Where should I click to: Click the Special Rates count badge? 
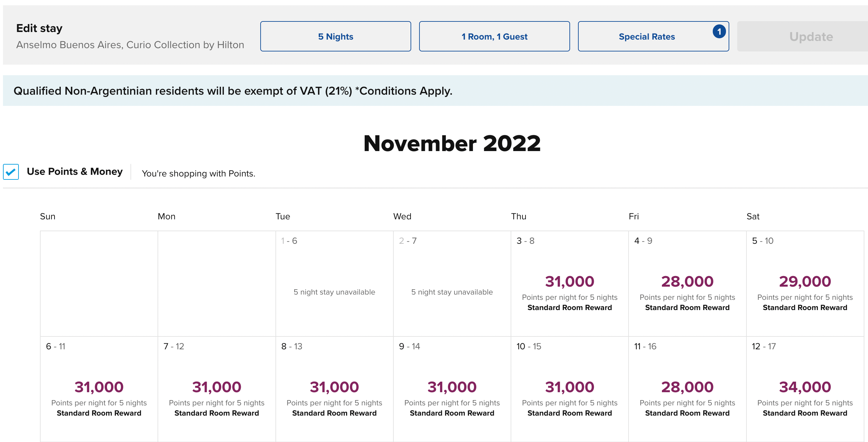(x=719, y=32)
